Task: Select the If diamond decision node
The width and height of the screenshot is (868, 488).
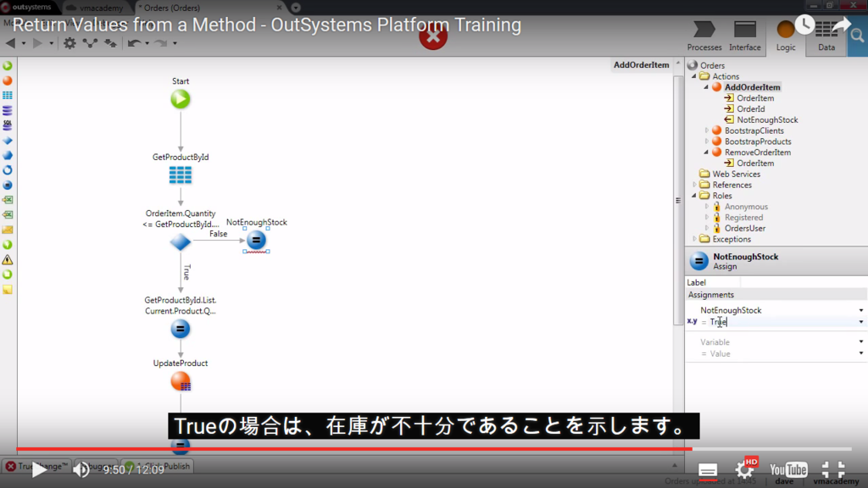Action: pos(180,241)
